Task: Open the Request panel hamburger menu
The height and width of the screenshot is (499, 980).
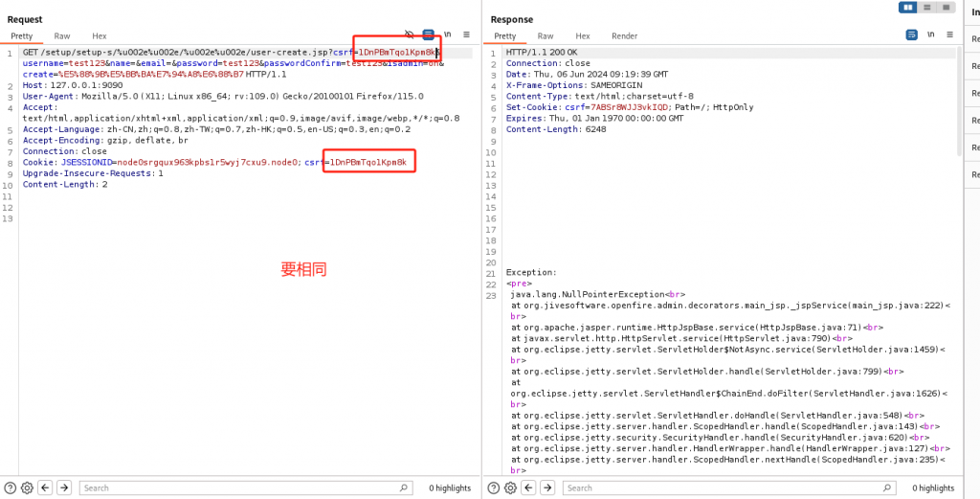Action: point(466,34)
